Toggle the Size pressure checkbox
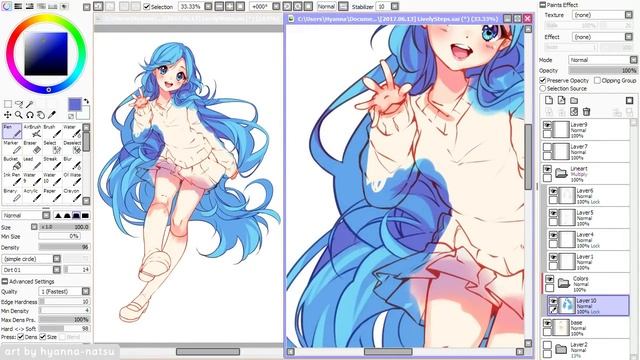Viewport: 640px width, 360px height. (x=42, y=337)
